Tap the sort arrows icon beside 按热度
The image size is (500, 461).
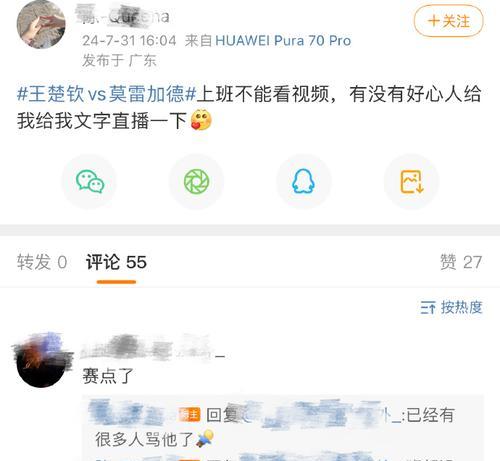[x=428, y=307]
